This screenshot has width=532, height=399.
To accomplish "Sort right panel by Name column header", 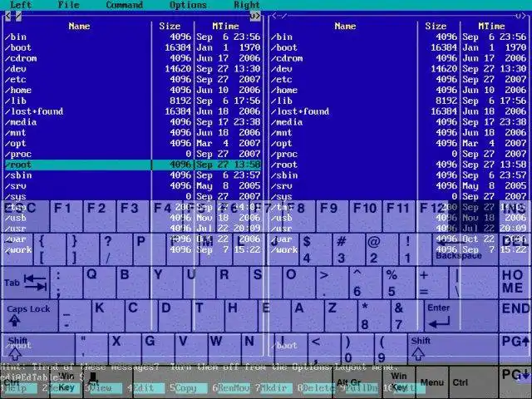I will 345,26.
